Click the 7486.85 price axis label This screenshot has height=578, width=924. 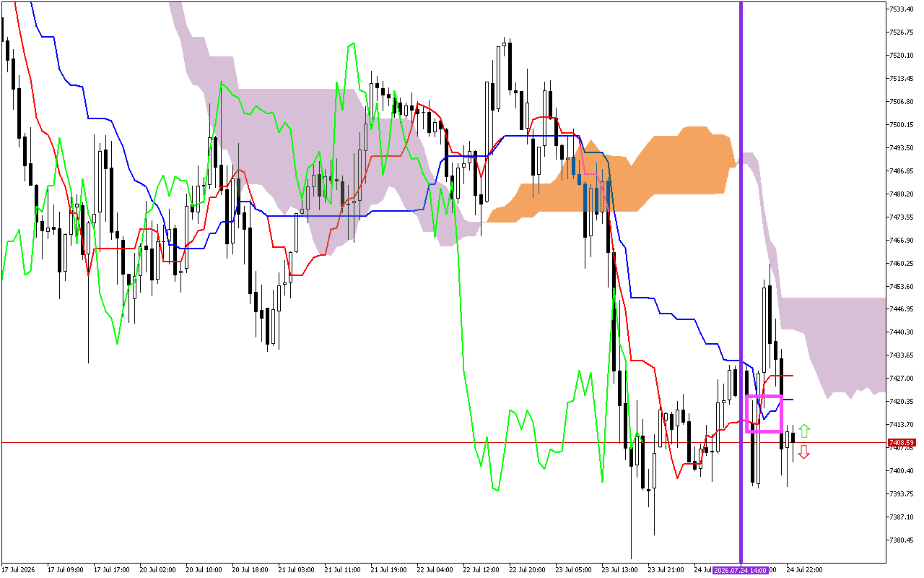point(902,171)
